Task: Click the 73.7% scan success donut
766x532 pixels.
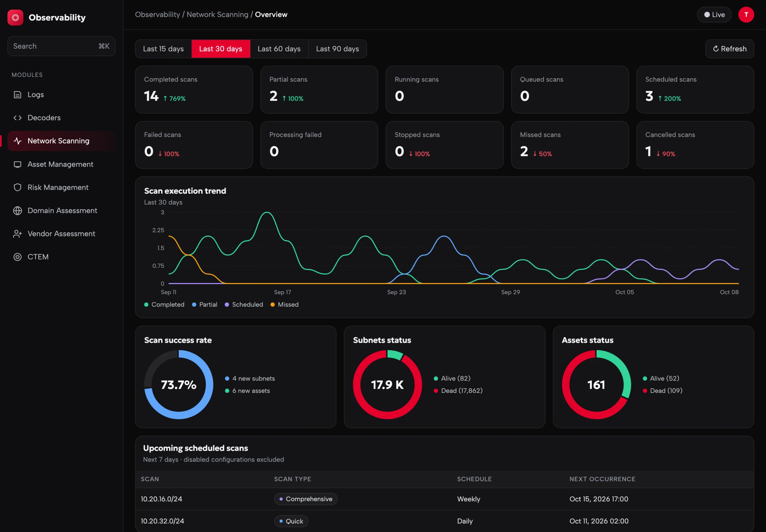Action: 179,385
